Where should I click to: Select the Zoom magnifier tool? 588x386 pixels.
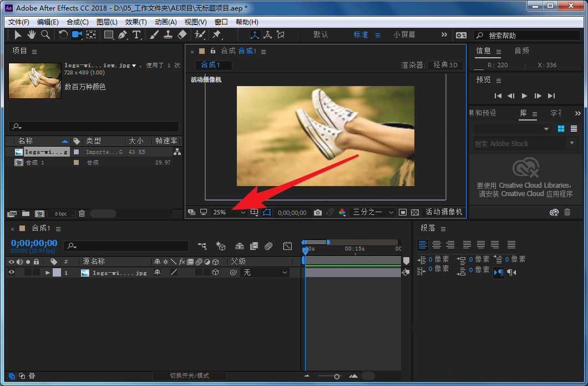pyautogui.click(x=45, y=34)
